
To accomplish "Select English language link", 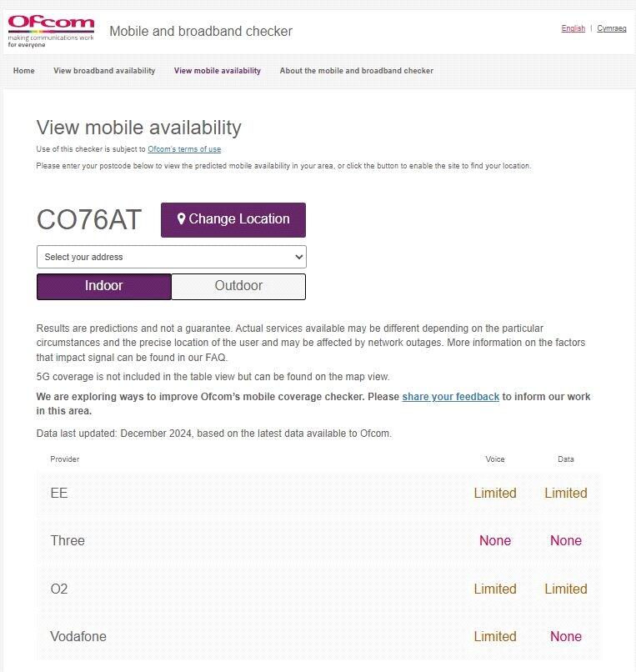I will click(573, 28).
